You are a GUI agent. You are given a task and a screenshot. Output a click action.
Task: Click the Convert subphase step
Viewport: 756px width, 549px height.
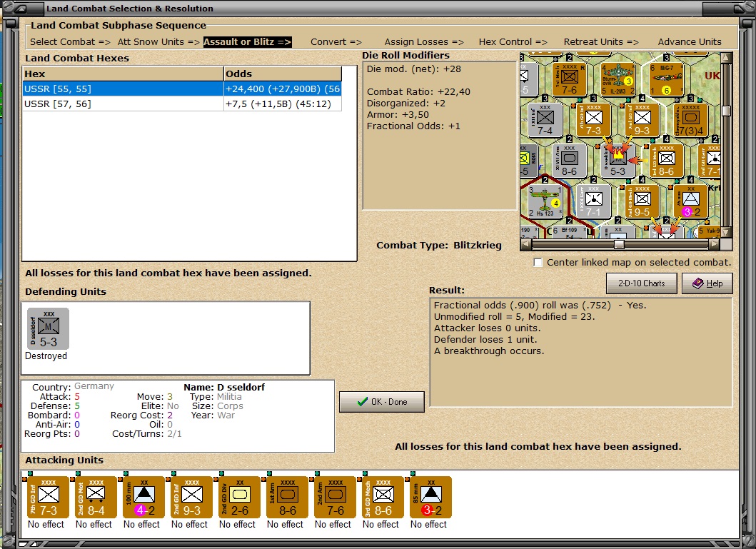[336, 42]
